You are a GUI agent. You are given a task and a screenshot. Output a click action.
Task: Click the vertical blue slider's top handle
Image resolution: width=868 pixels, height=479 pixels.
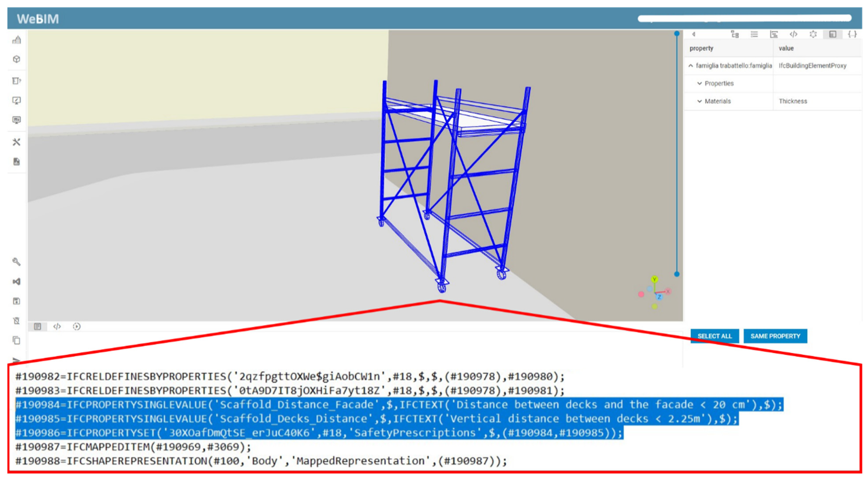[x=677, y=34]
